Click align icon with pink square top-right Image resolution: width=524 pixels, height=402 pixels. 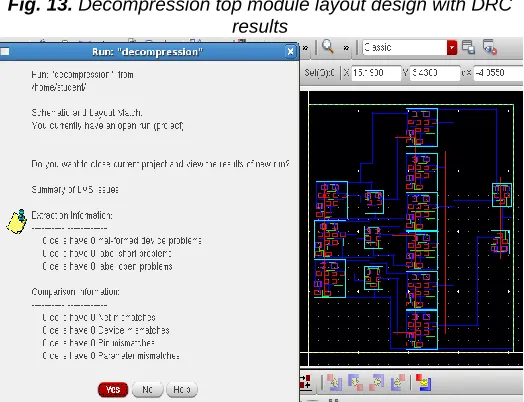point(398,382)
